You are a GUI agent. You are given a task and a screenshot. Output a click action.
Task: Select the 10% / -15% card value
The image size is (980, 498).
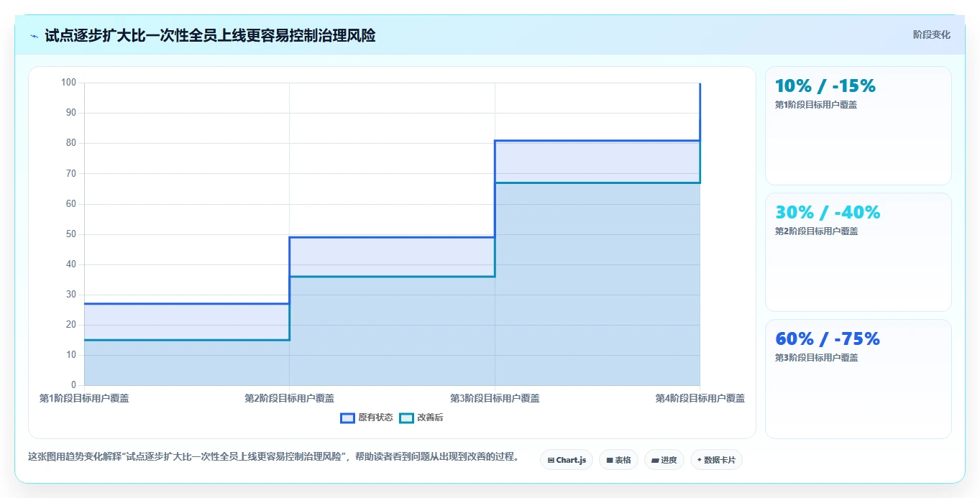(825, 86)
